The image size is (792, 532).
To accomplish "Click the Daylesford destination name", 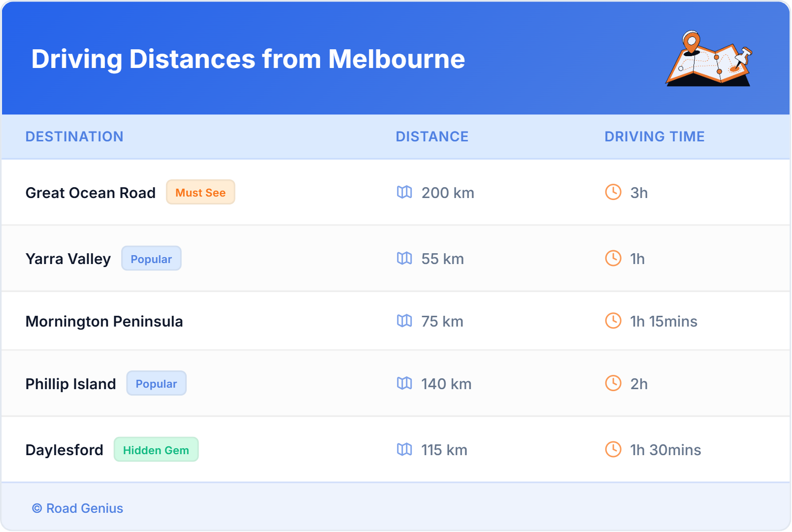I will point(65,450).
